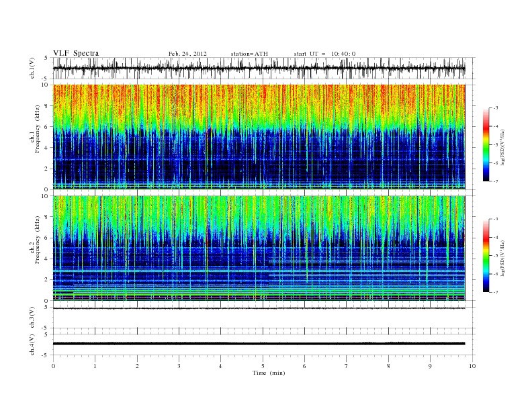Click the -4 tick on ch.2 colorbar
Image resolution: width=532 pixels, height=411 pixels.
click(495, 237)
